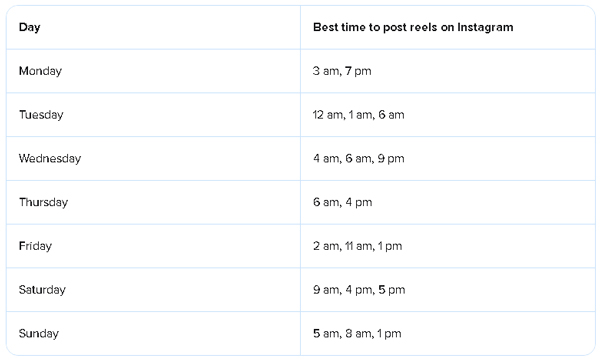Click the 7 pm time for Monday
This screenshot has height=360, width=600.
click(x=358, y=71)
